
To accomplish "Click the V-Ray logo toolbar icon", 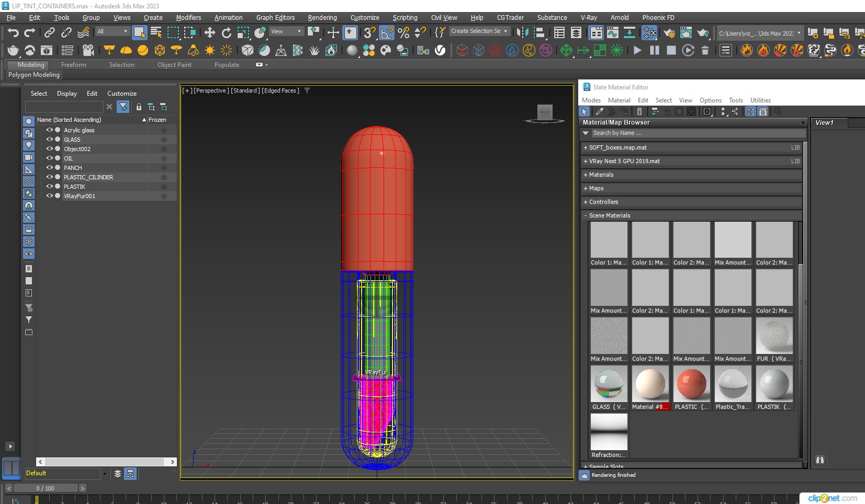I will [x=441, y=50].
